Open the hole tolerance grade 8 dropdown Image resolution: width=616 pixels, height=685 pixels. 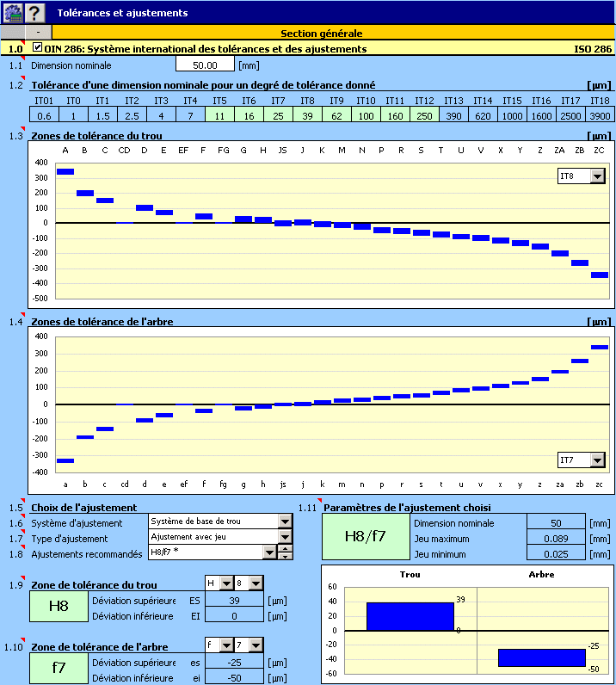(255, 583)
